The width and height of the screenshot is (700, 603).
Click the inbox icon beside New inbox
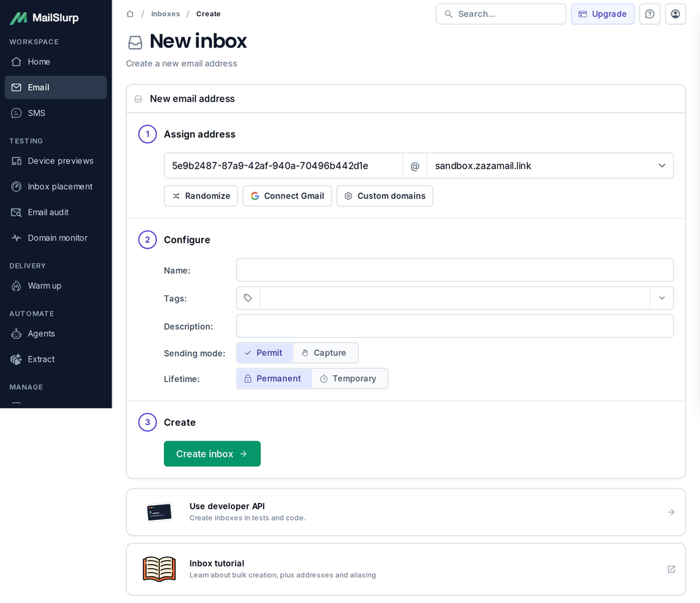point(136,42)
